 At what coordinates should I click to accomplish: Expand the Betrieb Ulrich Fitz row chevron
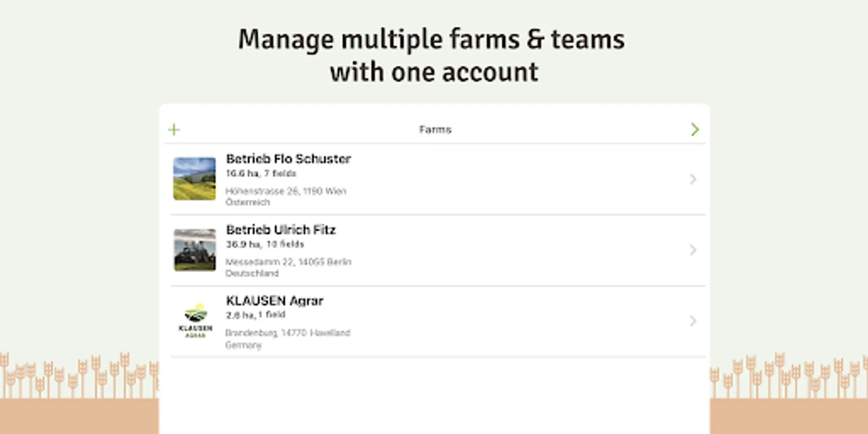click(x=693, y=250)
